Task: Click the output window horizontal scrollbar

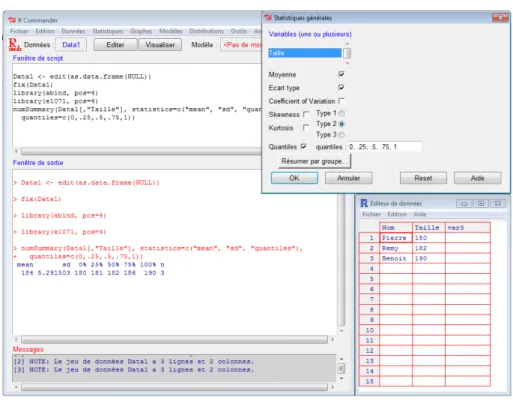Action: tap(174, 340)
